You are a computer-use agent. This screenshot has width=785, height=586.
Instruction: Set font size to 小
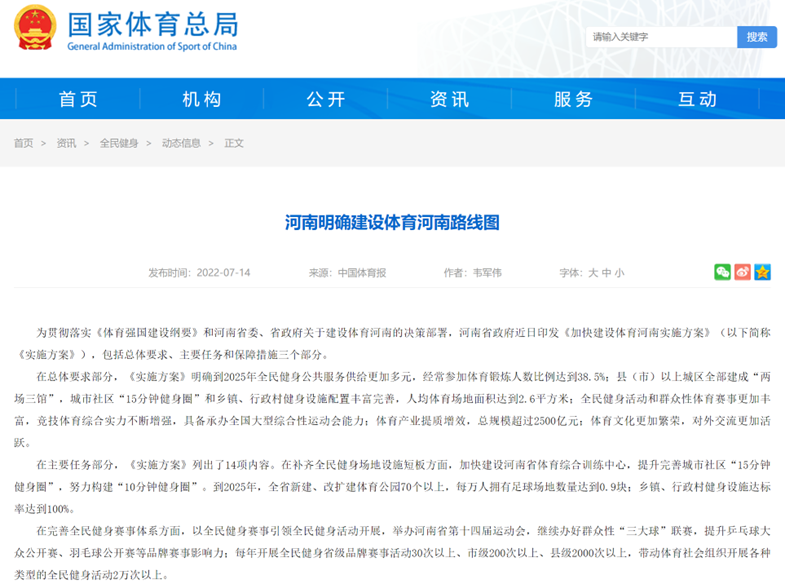coord(619,273)
